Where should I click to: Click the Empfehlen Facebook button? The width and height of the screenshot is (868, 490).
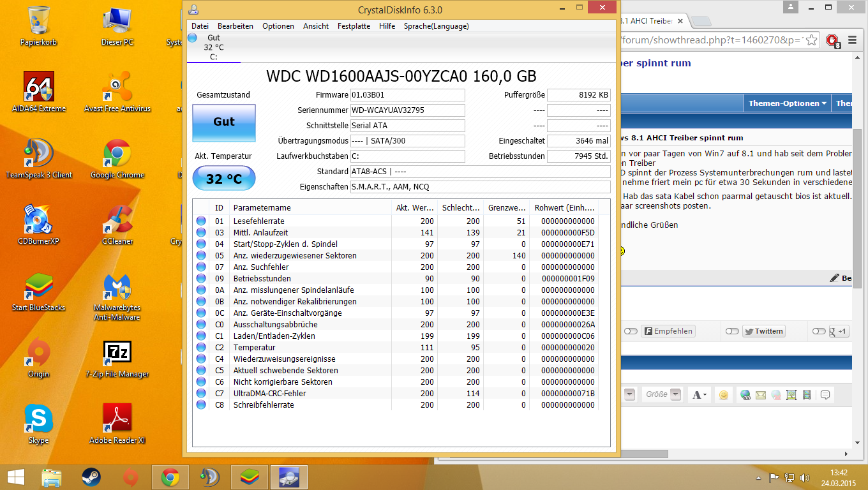tap(668, 331)
